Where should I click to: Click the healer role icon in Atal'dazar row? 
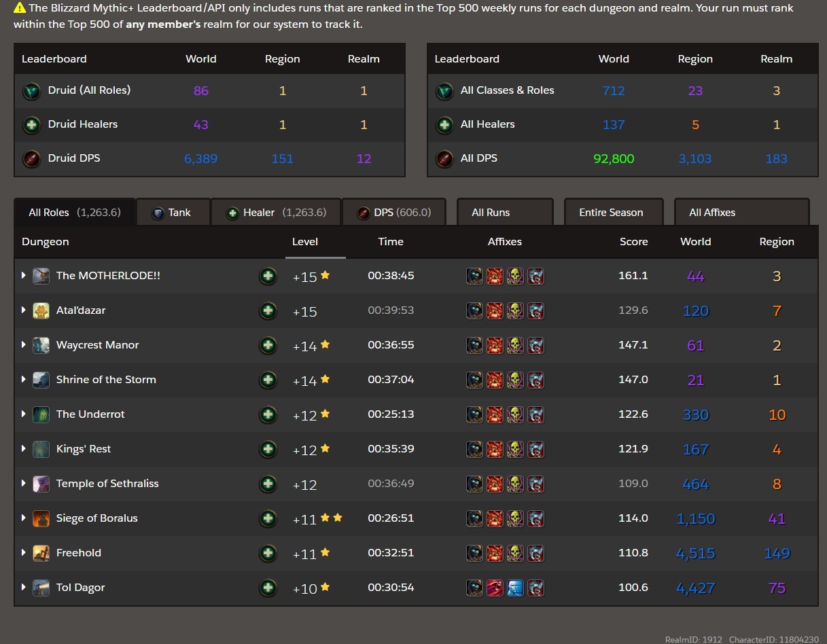(x=268, y=311)
